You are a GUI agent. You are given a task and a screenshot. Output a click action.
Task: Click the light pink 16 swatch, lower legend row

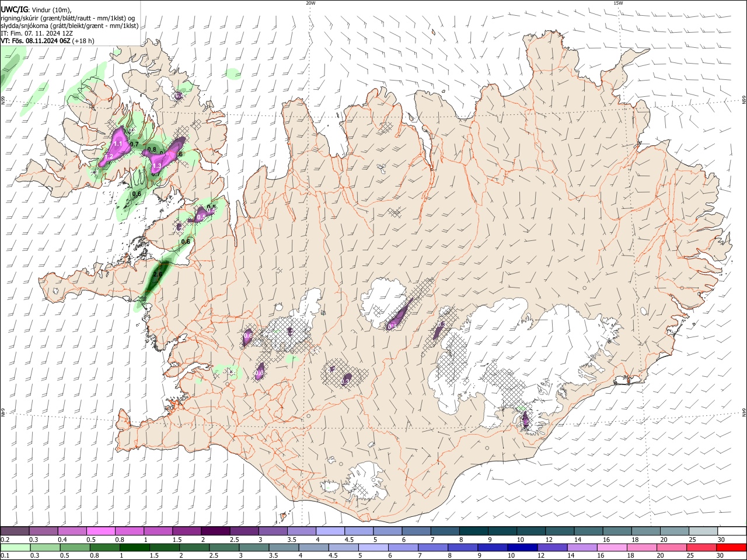(x=612, y=547)
